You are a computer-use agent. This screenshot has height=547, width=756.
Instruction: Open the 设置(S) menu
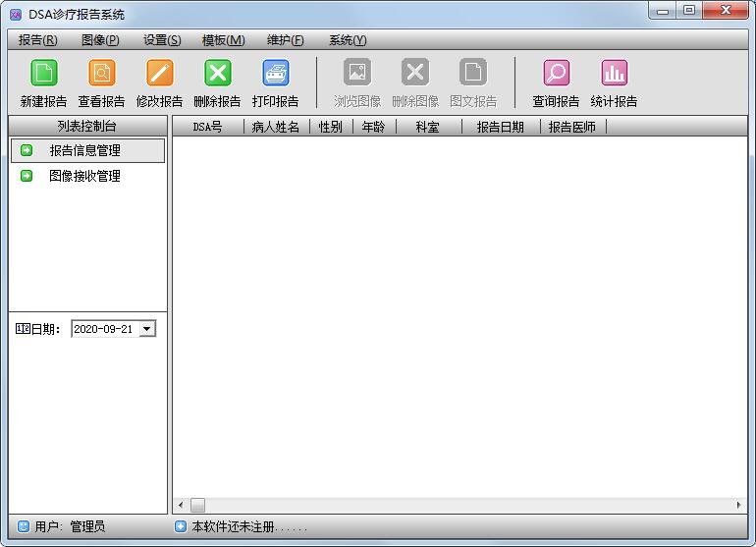[x=162, y=40]
